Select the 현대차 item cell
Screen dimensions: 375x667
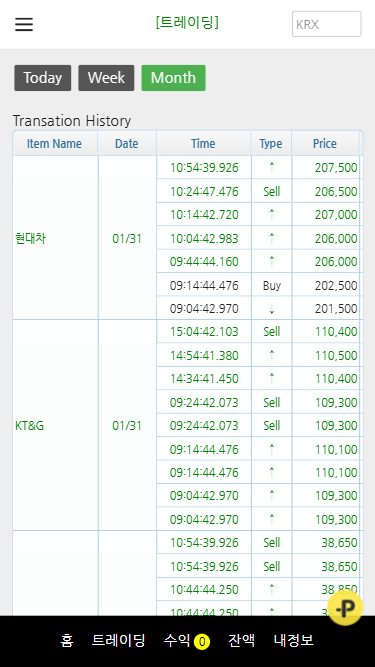click(x=55, y=238)
